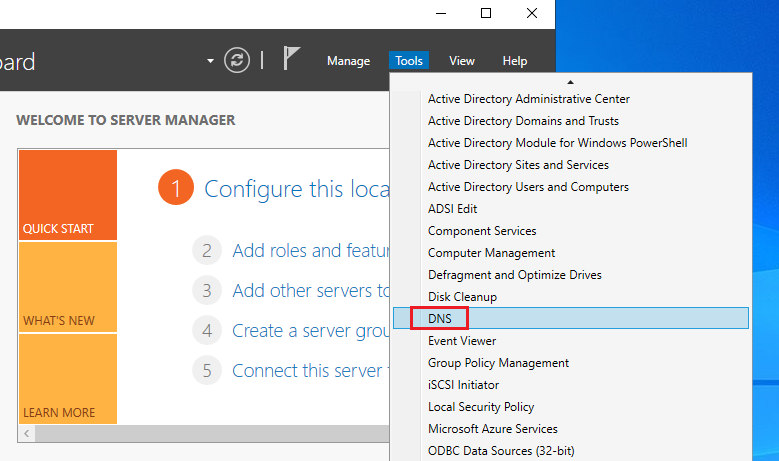Click the Create a server group link
The width and height of the screenshot is (779, 461).
(x=310, y=331)
